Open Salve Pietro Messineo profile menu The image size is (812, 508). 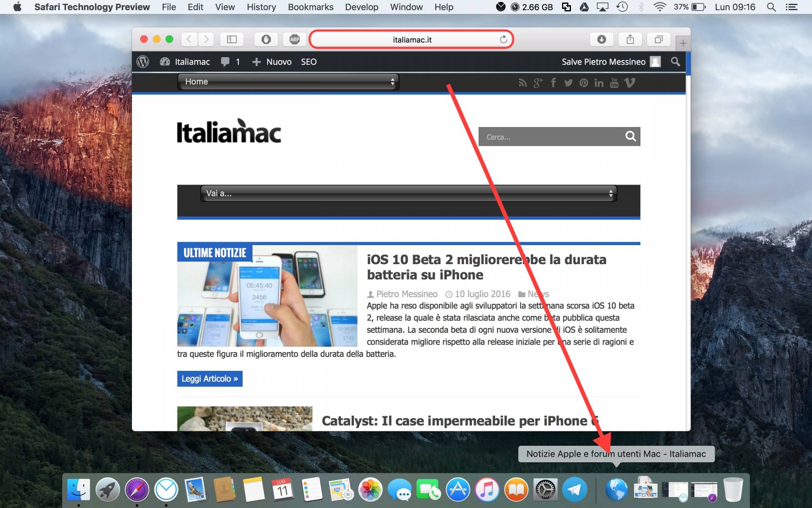click(611, 62)
